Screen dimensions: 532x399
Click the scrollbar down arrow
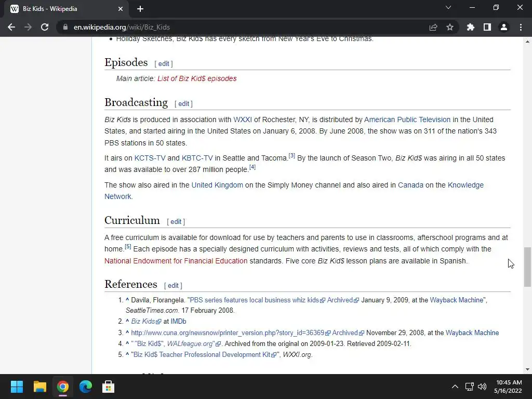click(x=527, y=369)
